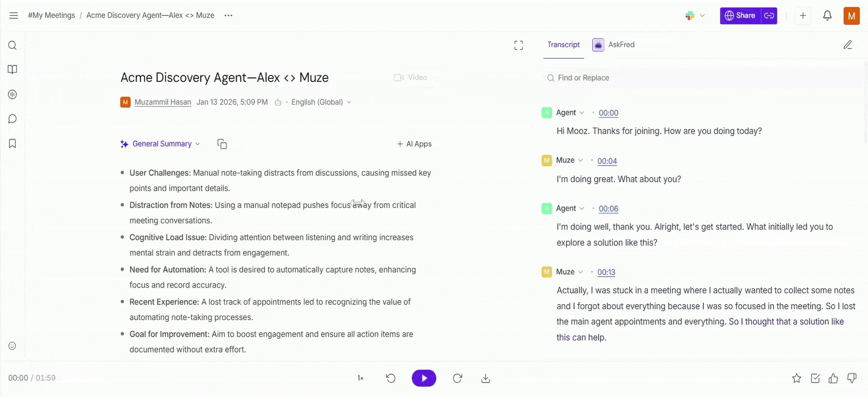The image size is (868, 397).
Task: Click the plus add button in header
Action: tap(803, 16)
